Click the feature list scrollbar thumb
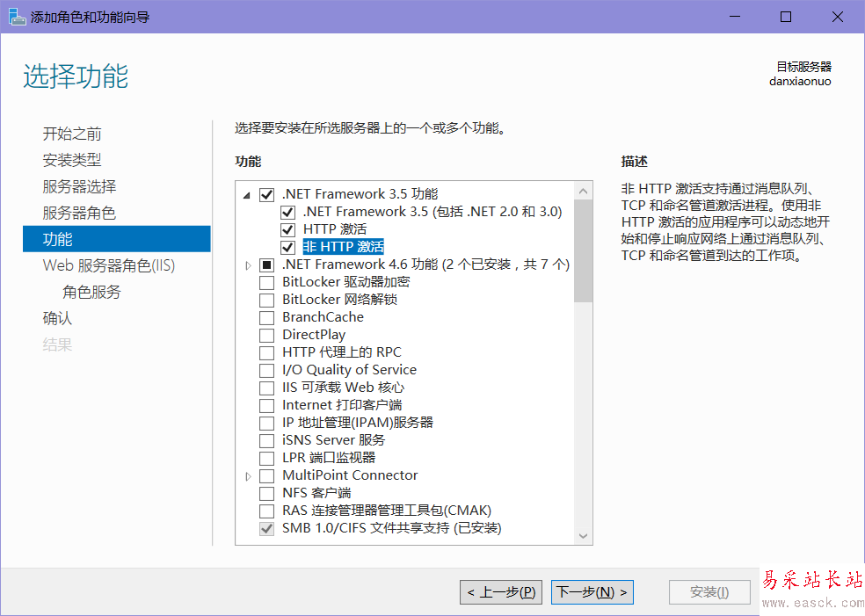The height and width of the screenshot is (616, 865). coord(583,251)
